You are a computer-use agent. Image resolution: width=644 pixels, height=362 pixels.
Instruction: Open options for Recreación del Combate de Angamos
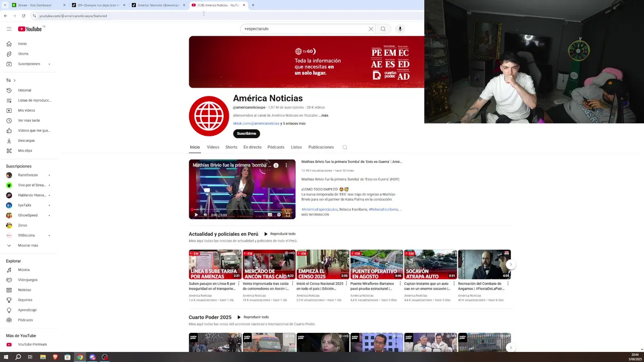click(x=508, y=284)
